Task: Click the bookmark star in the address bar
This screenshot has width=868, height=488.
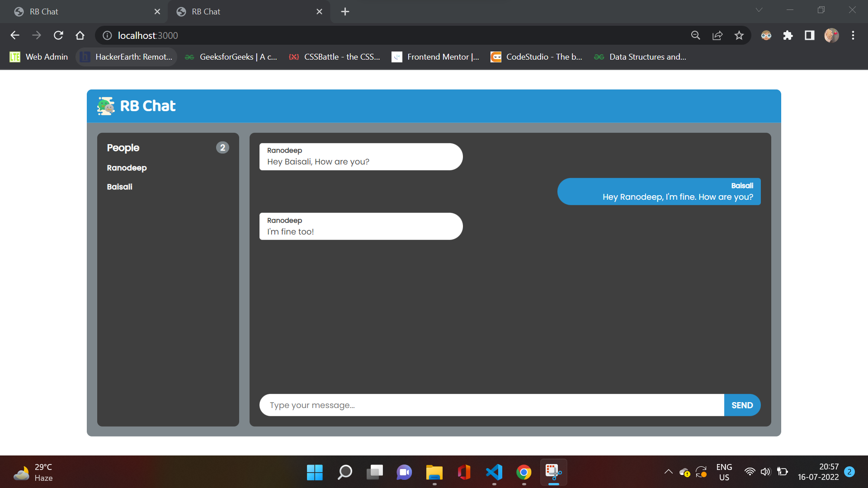Action: (739, 35)
